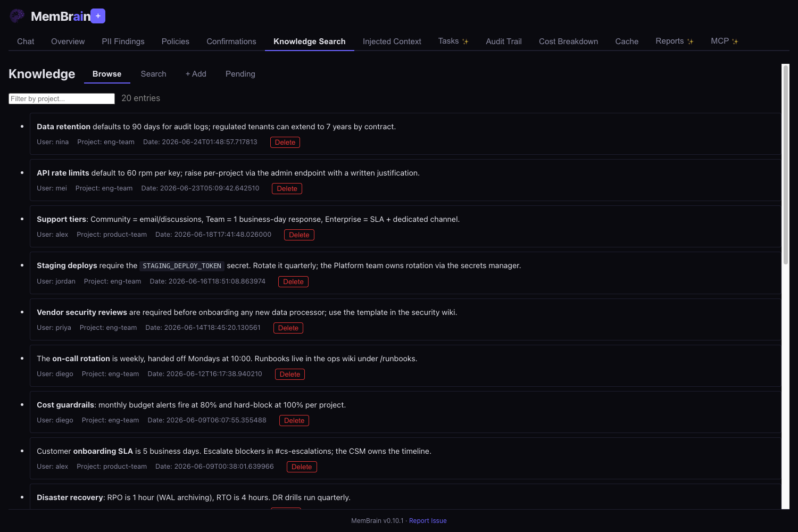Click 'User: mei' metadata
798x532 pixels.
(x=52, y=188)
